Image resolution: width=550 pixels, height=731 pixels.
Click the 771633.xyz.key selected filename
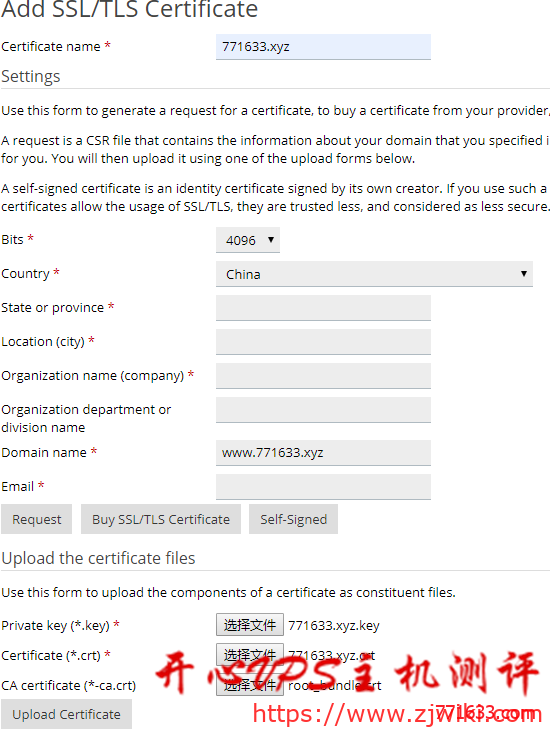(x=334, y=625)
